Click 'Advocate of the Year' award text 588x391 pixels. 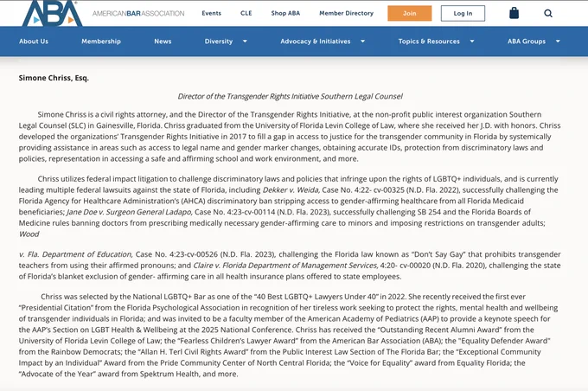click(57, 374)
